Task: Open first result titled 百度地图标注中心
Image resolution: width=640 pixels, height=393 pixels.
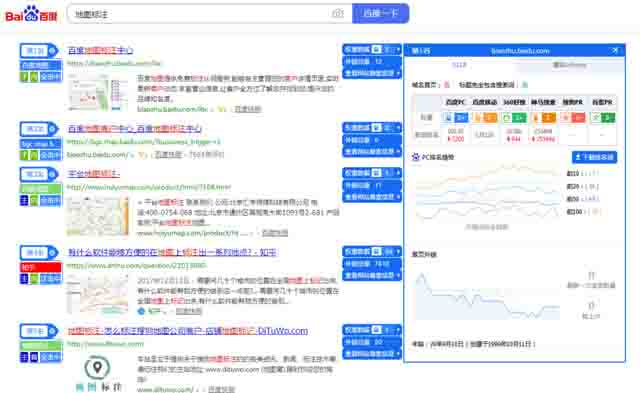Action: tap(100, 51)
